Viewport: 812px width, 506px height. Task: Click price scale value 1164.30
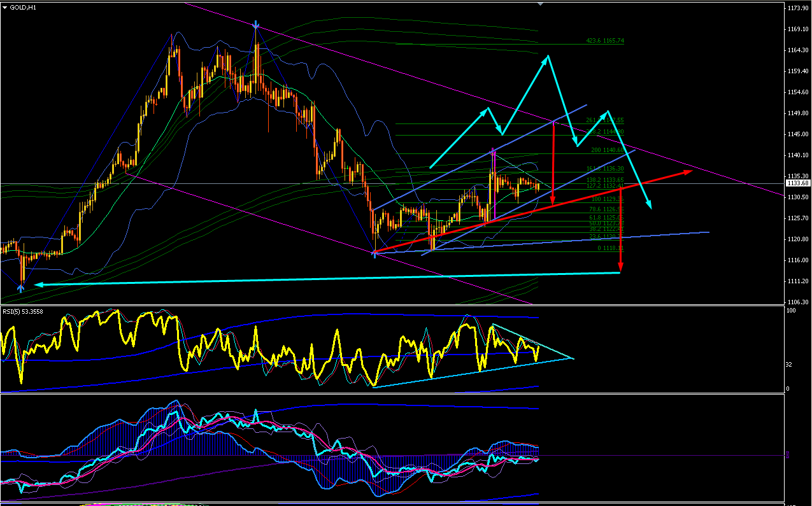coord(797,50)
